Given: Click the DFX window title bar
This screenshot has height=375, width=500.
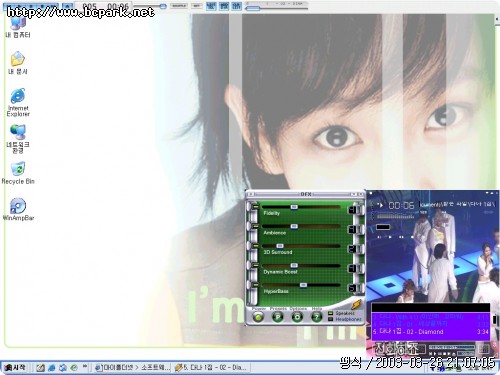Looking at the screenshot, I should coord(305,194).
